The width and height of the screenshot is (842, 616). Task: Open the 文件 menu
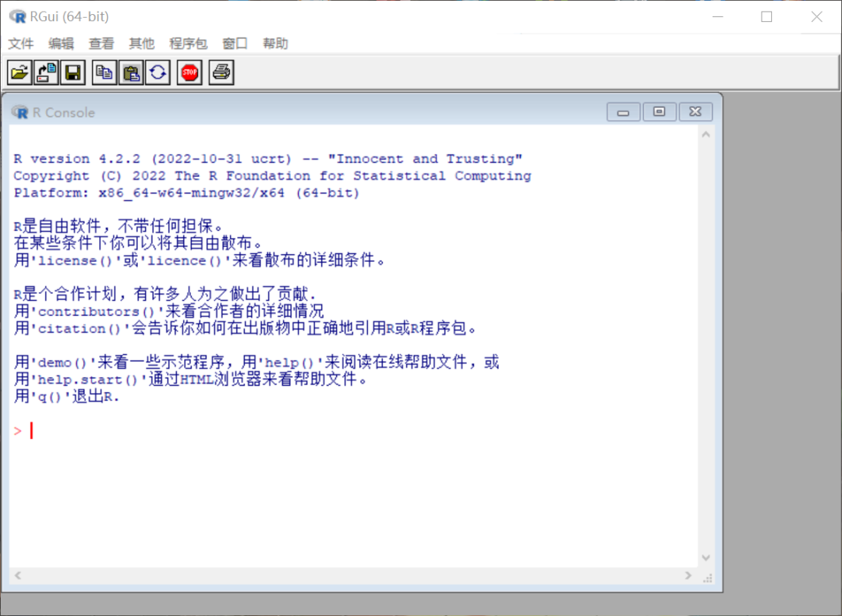(x=21, y=44)
